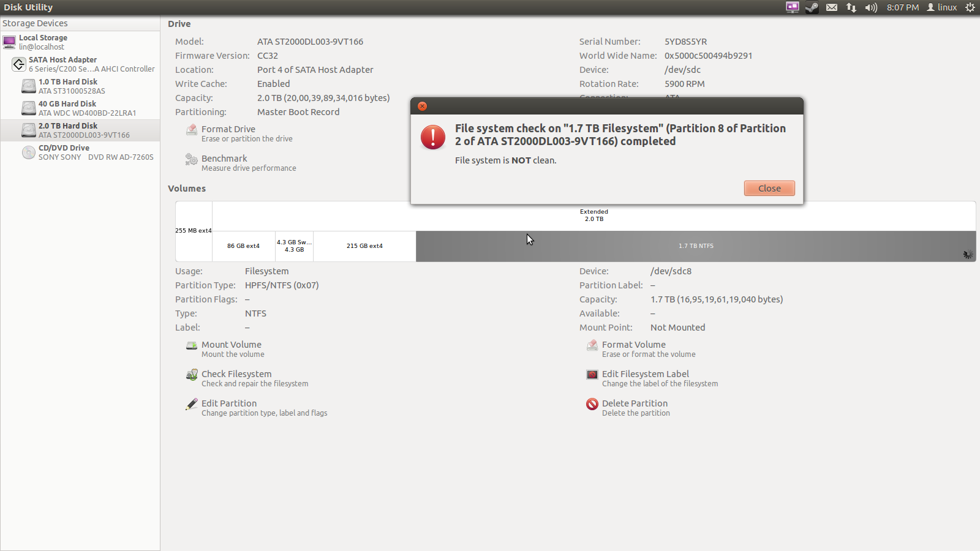The image size is (980, 551).
Task: Select the 40 GB Hard Disk
Action: pos(67,108)
